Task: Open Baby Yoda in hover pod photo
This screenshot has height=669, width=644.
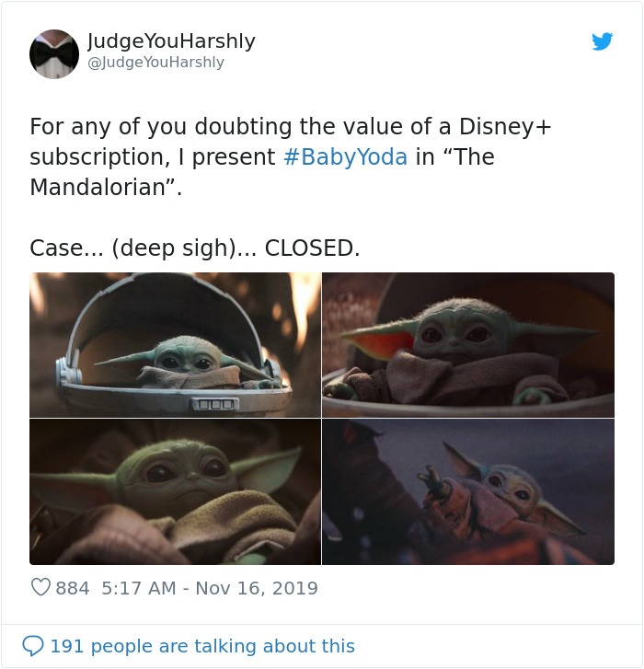Action: point(175,345)
